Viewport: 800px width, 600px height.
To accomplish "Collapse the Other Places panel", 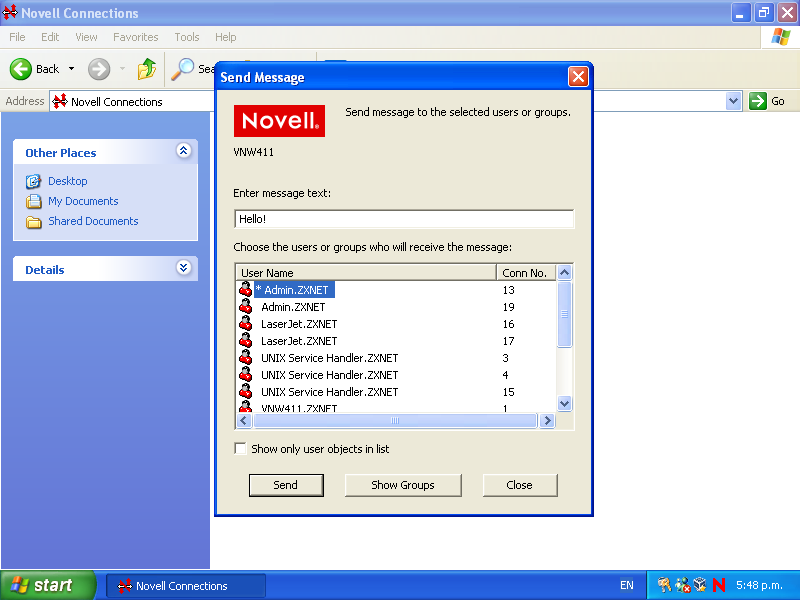I will click(184, 151).
